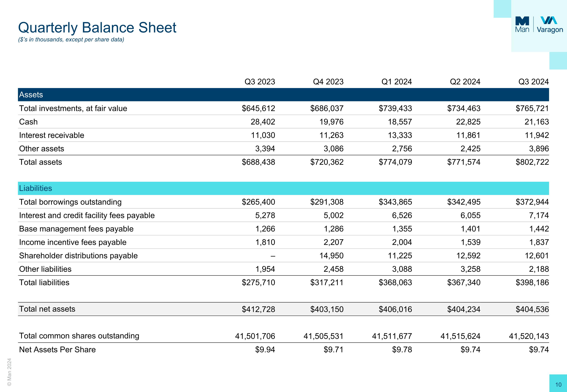Select base management fee value 1,442
The height and width of the screenshot is (392, 567).
[x=539, y=229]
